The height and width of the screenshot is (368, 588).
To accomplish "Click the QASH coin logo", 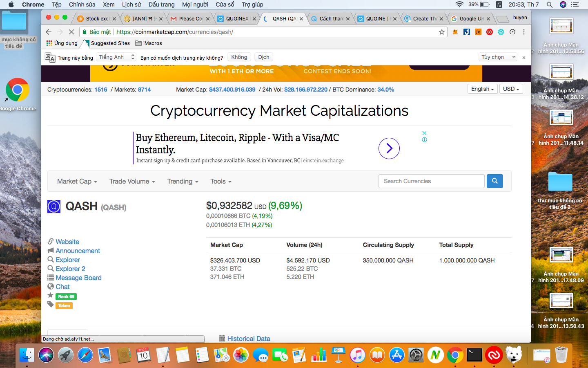I will (x=54, y=206).
